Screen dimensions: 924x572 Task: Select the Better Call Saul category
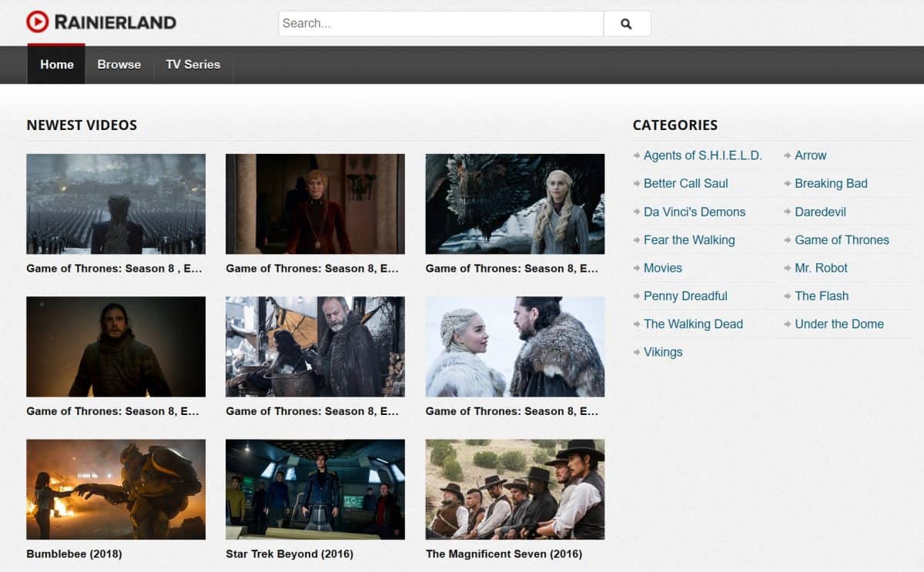686,183
